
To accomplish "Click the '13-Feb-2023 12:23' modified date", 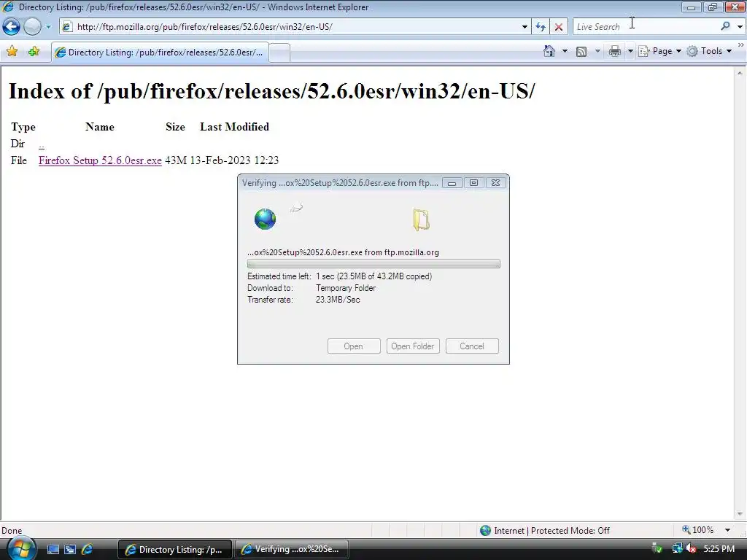I will (x=234, y=160).
